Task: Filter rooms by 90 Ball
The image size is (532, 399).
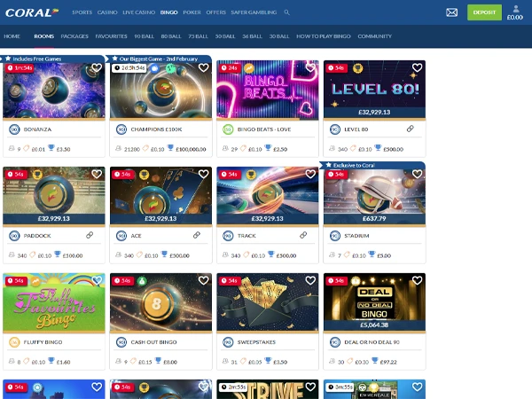Action: [x=145, y=36]
